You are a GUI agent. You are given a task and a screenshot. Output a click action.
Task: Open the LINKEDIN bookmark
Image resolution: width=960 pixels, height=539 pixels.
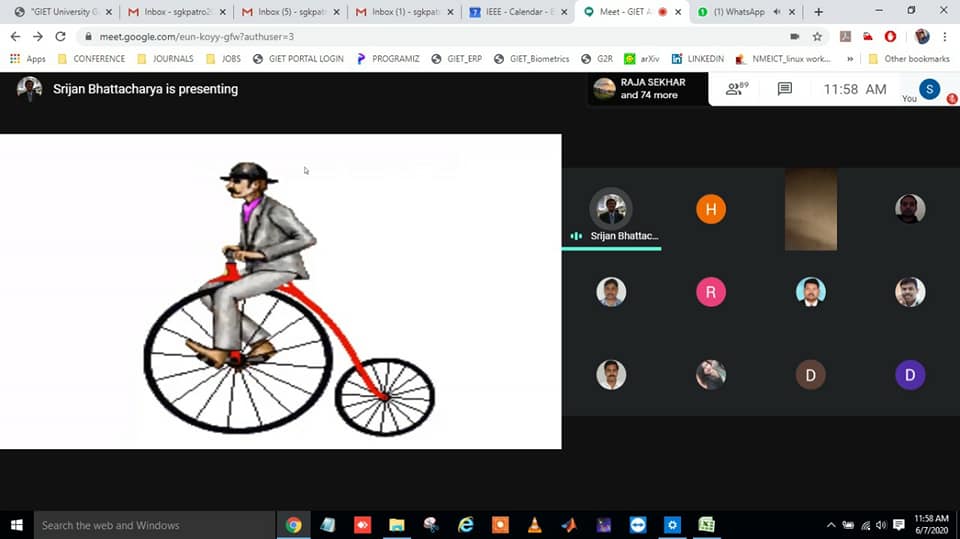698,59
